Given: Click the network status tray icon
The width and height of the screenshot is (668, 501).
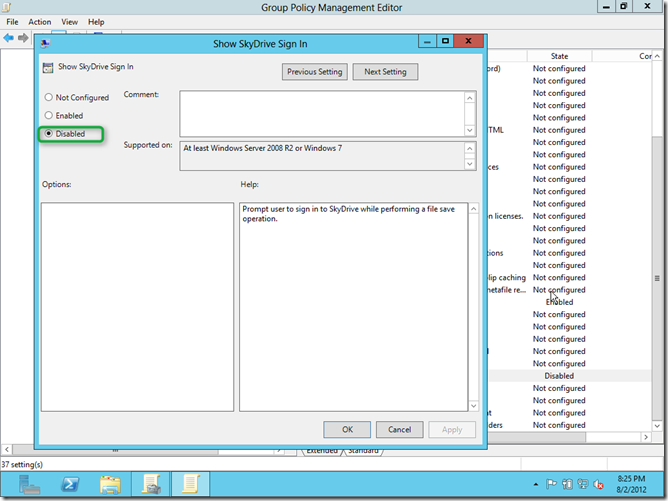Looking at the screenshot, I should pos(582,484).
